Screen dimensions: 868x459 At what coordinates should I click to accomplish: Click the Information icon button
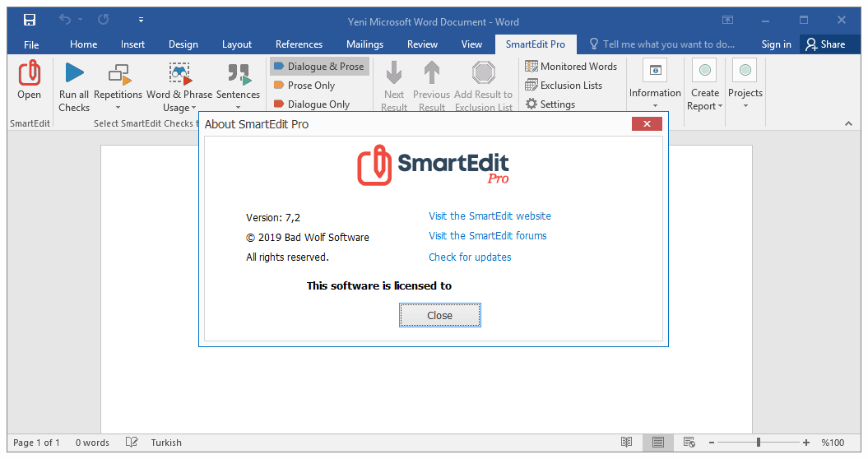(x=655, y=70)
